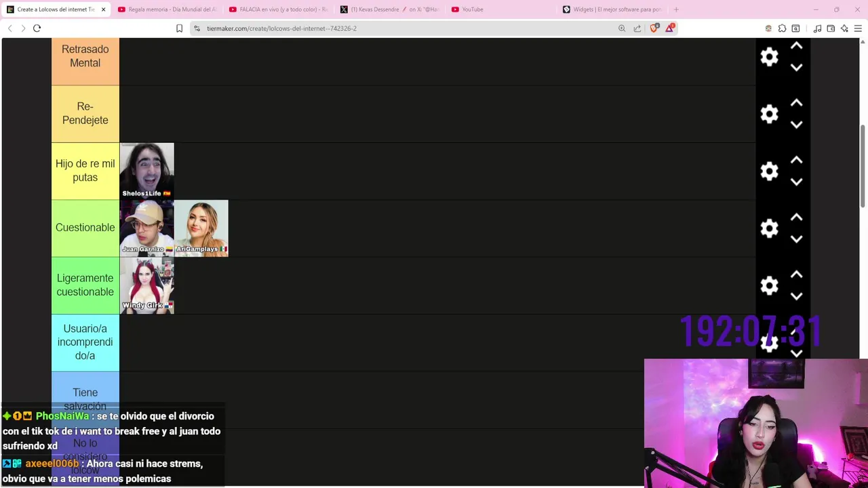
Task: Click the site info icon in address bar
Action: tap(197, 28)
